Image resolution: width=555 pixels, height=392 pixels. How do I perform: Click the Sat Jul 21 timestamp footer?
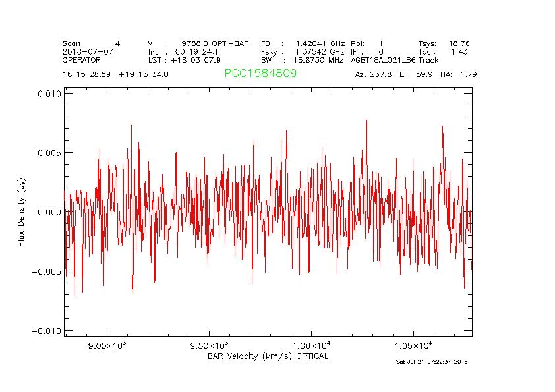[x=432, y=362]
